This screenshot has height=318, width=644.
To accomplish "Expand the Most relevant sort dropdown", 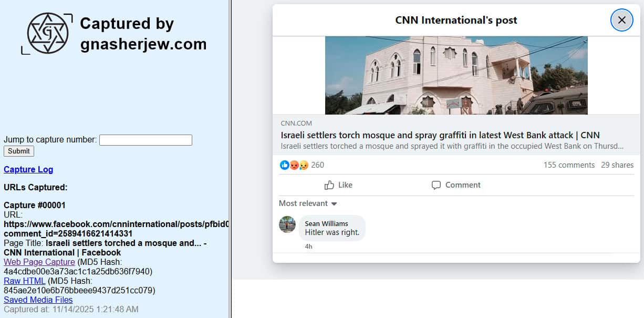I will tap(308, 203).
